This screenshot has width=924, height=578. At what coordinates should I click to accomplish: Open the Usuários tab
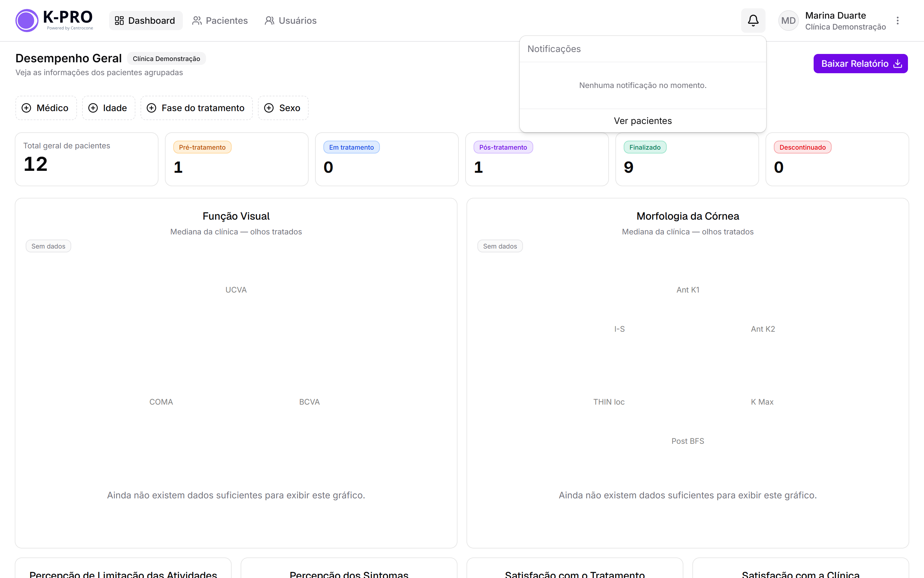(291, 21)
